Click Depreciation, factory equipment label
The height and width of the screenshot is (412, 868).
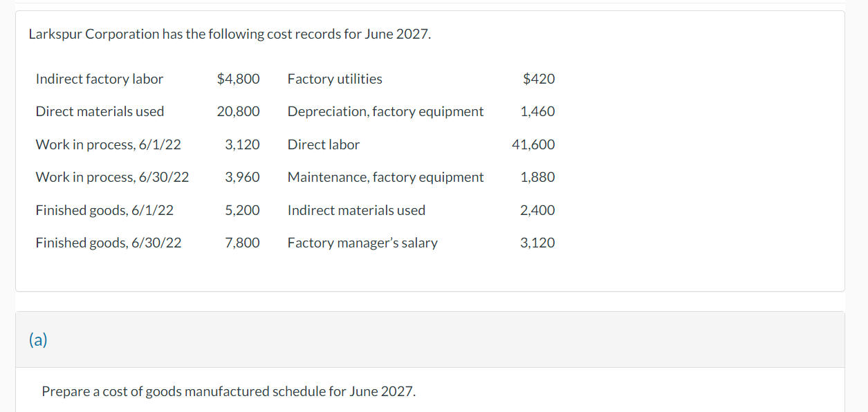click(385, 111)
